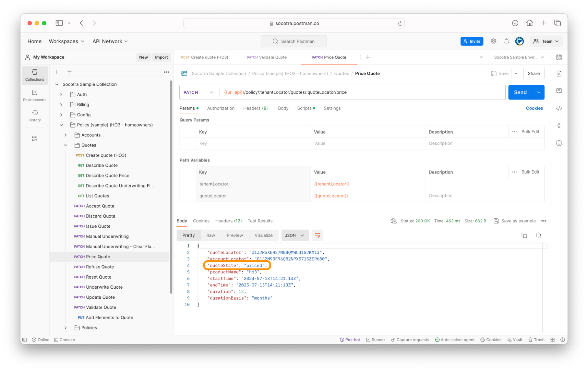Switch to the Validate Quote request tab

click(x=267, y=57)
